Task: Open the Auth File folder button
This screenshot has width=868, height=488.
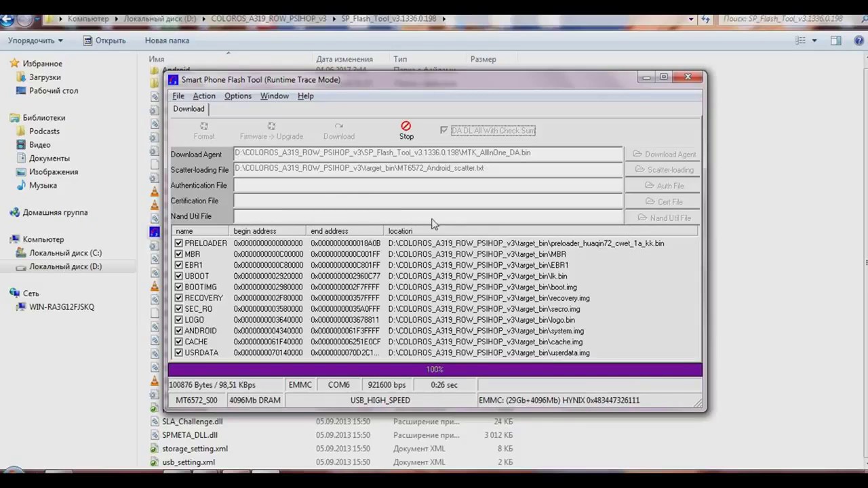Action: (x=663, y=186)
